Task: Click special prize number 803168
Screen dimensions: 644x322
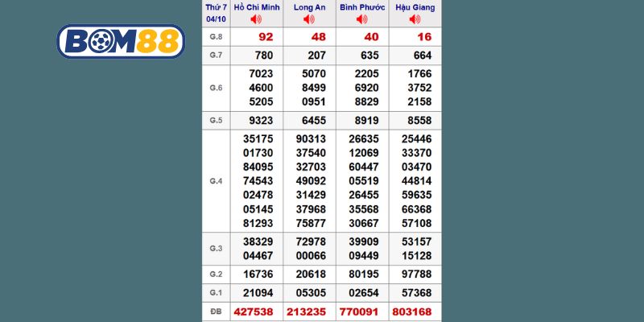Action: point(414,311)
